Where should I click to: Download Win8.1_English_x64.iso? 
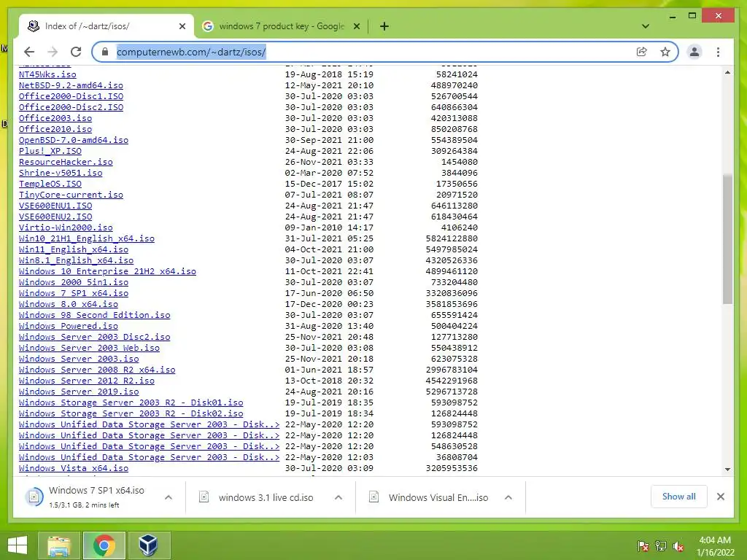click(76, 260)
